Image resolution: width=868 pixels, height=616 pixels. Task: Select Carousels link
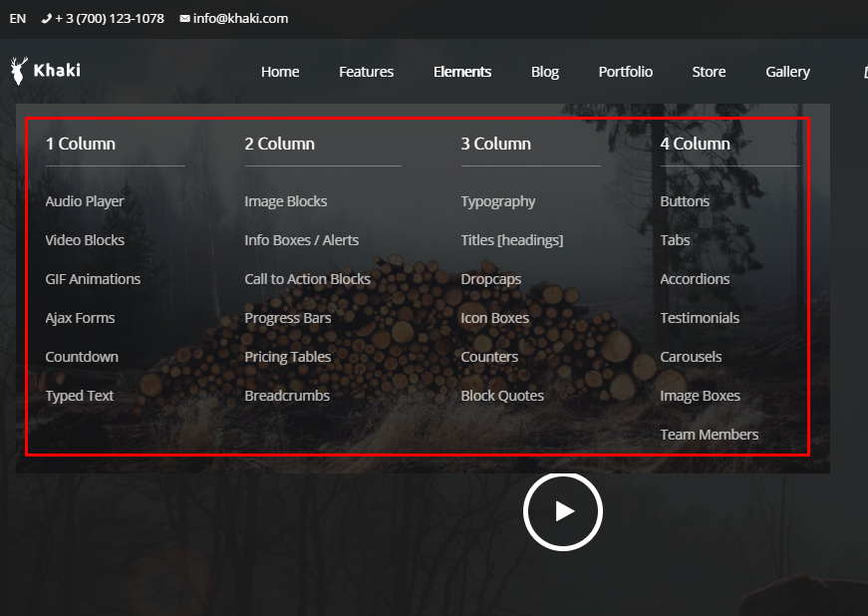692,357
